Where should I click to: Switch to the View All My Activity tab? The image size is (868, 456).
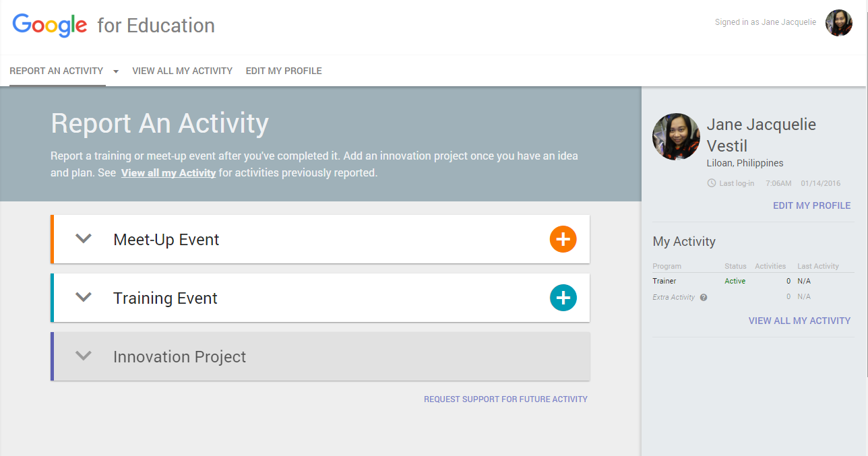[x=182, y=71]
